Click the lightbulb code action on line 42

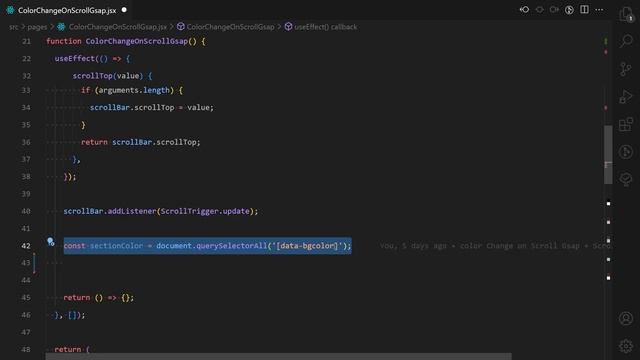pos(51,242)
